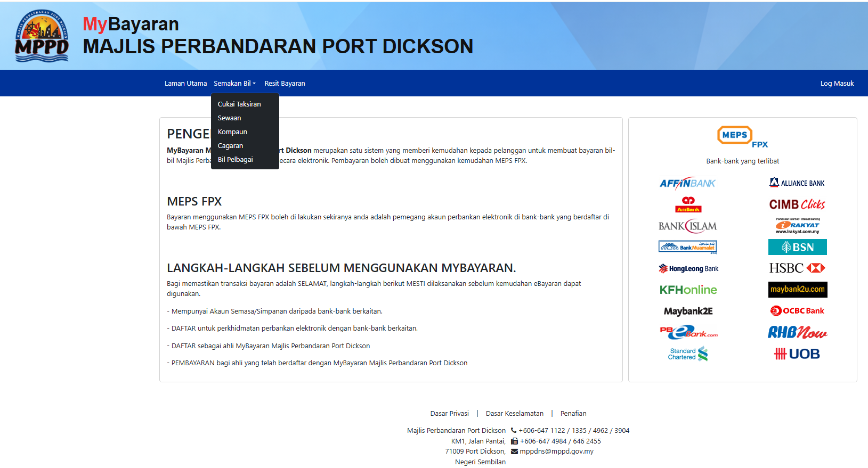Viewport: 868px width, 468px height.
Task: Click the MyBayaran site title
Action: coord(131,24)
